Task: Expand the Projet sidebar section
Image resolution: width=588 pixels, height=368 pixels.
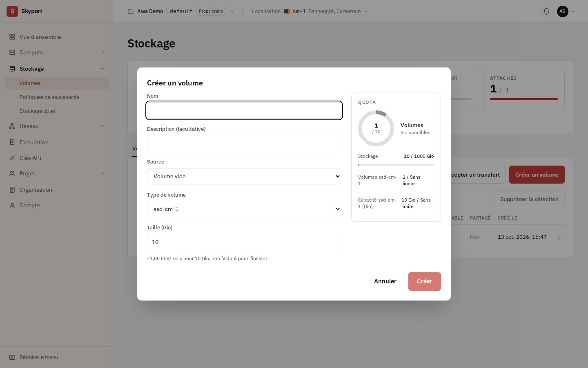Action: click(102, 173)
